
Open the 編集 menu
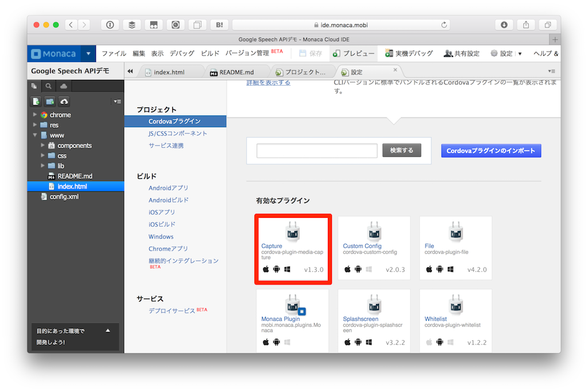coord(139,53)
